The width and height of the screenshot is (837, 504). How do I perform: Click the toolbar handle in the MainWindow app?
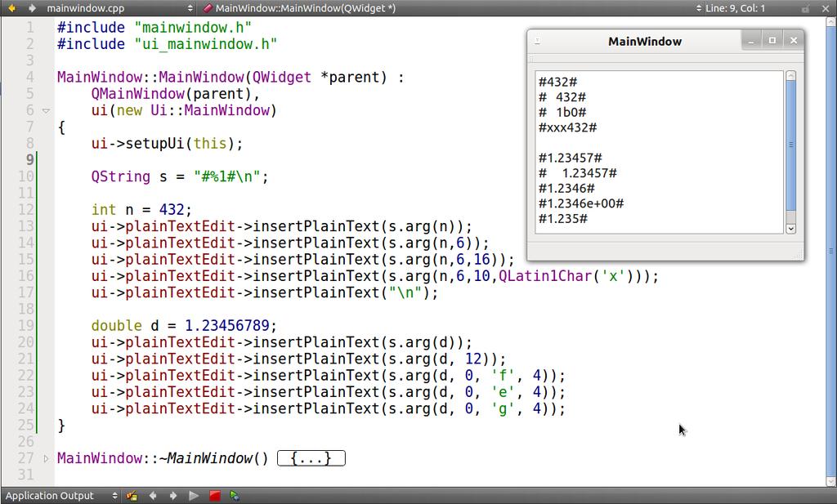(x=531, y=59)
